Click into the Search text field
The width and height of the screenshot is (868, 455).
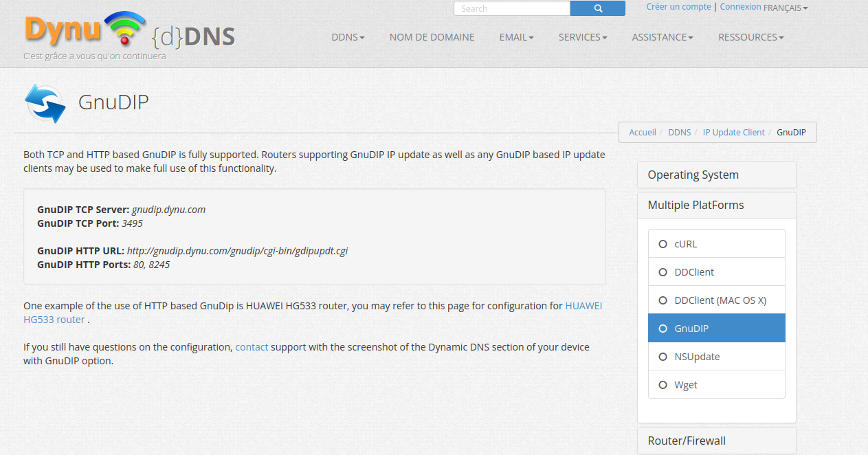pos(512,8)
